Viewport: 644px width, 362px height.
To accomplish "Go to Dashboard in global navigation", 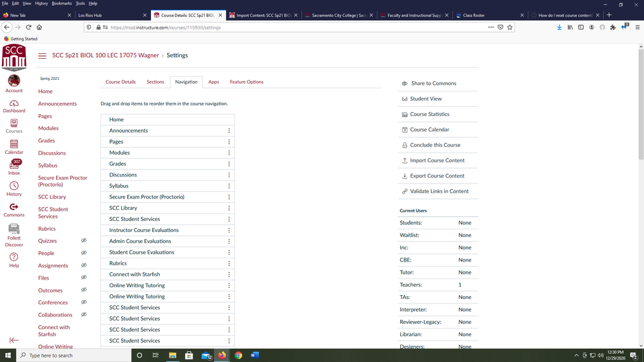I will pyautogui.click(x=14, y=106).
